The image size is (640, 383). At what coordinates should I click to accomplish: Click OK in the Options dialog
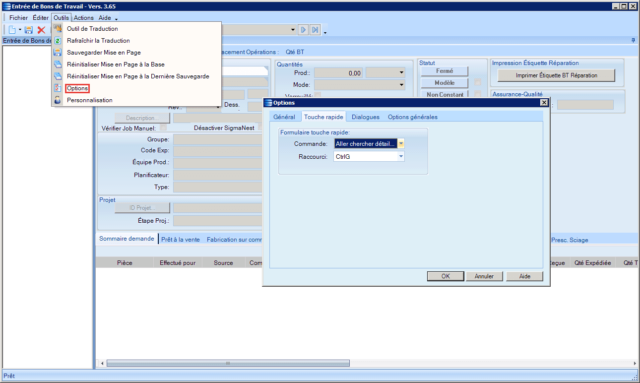(x=445, y=276)
